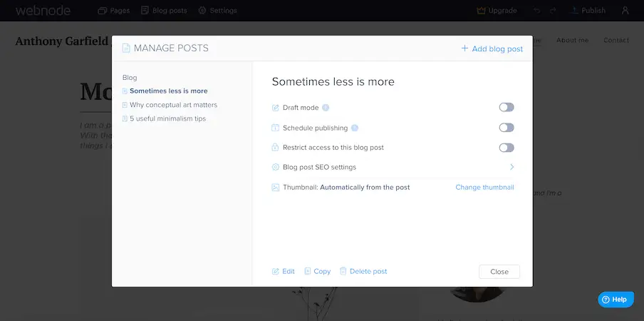This screenshot has height=321, width=644.
Task: Click the Upgrade crown icon
Action: [x=480, y=11]
